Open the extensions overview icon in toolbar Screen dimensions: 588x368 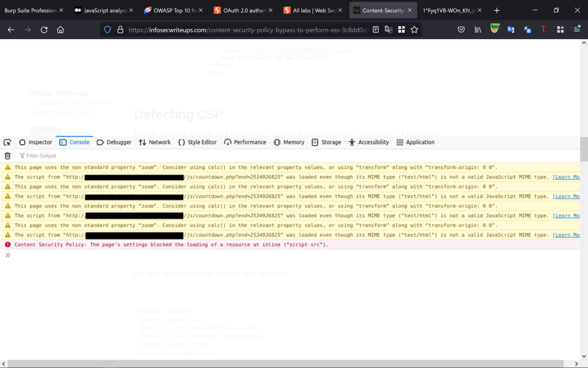click(561, 30)
